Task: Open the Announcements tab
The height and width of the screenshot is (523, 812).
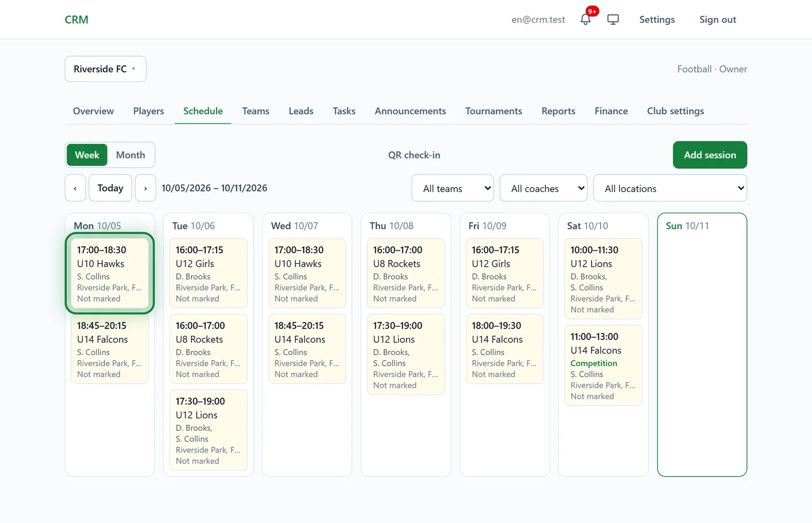Action: tap(410, 111)
